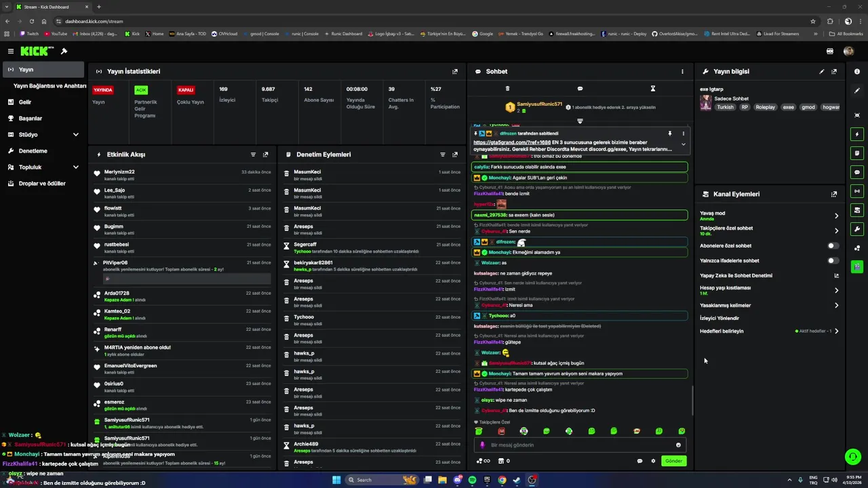Click the stream category thumbnail in Yayın bilgisi
Viewport: 868px width, 488px height.
706,102
